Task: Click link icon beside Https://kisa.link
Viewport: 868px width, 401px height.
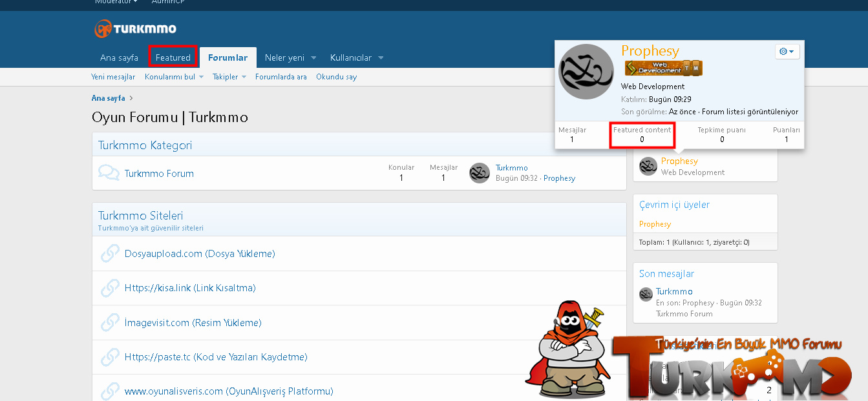Action: tap(110, 288)
